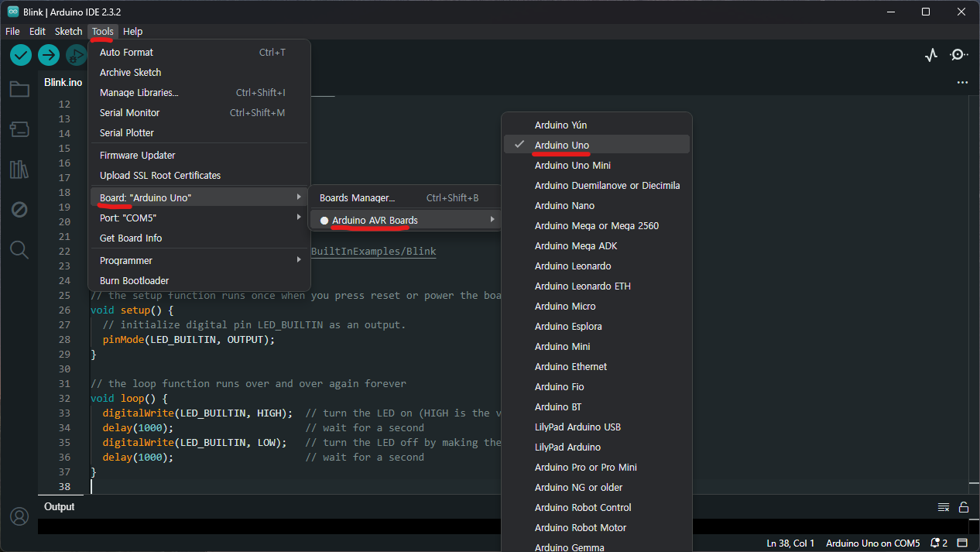980x552 pixels.
Task: Expand the Port "COM5" submenu
Action: click(x=200, y=218)
